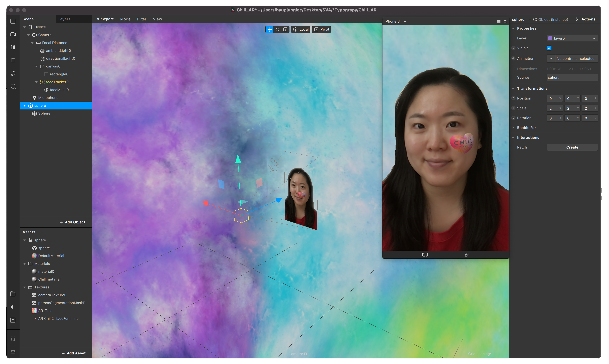The height and width of the screenshot is (364, 609).
Task: Open the Filter menu
Action: [x=142, y=19]
